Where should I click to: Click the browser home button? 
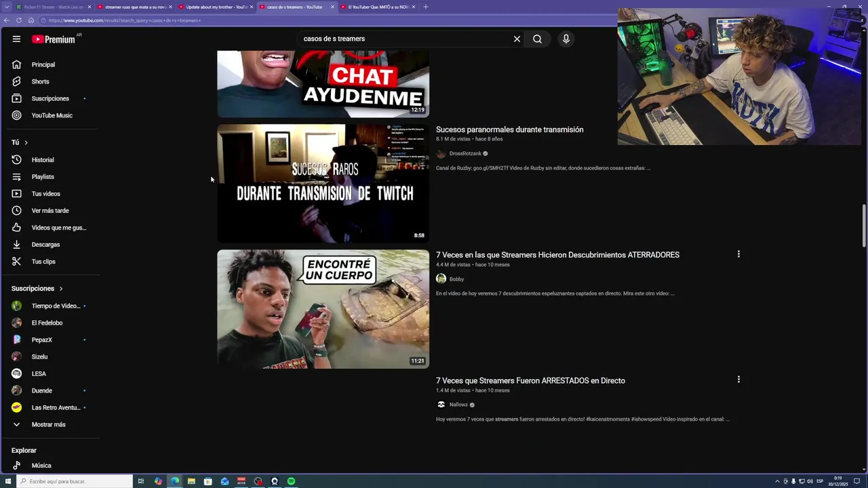(x=31, y=20)
